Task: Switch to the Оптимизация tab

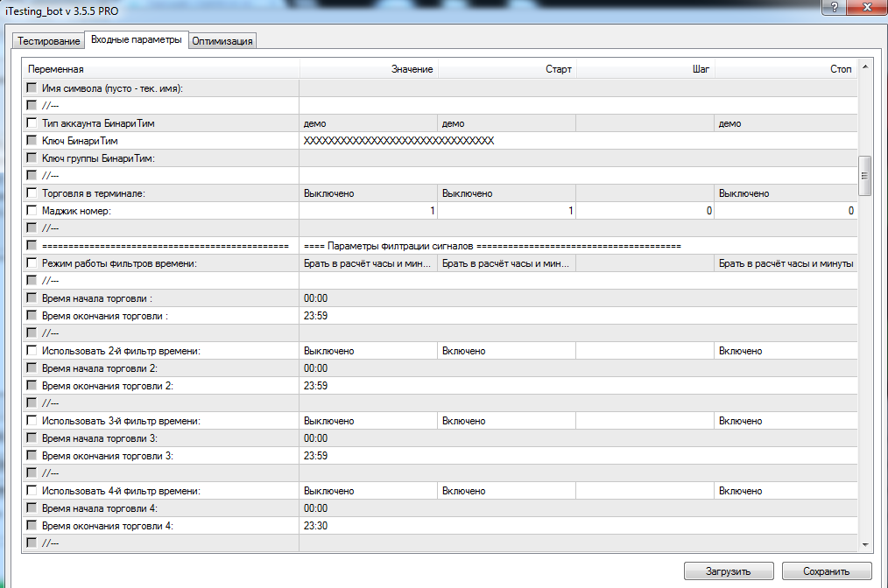Action: (222, 41)
